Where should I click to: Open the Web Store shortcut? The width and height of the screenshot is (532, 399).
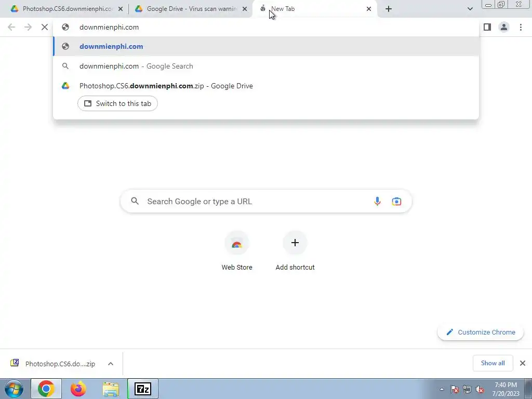pyautogui.click(x=237, y=250)
